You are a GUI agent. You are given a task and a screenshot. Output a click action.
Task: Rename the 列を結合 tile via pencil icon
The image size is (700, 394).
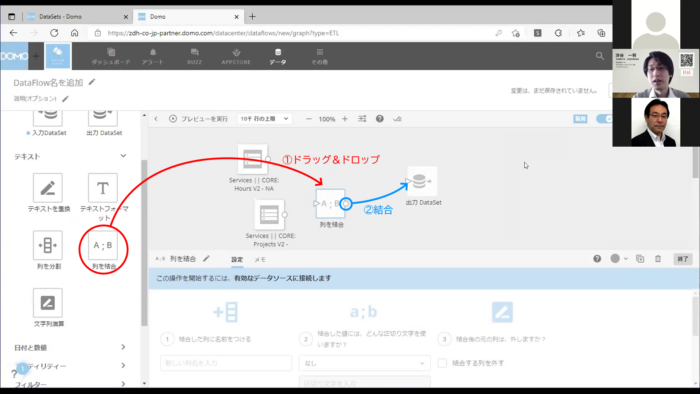[x=206, y=258]
